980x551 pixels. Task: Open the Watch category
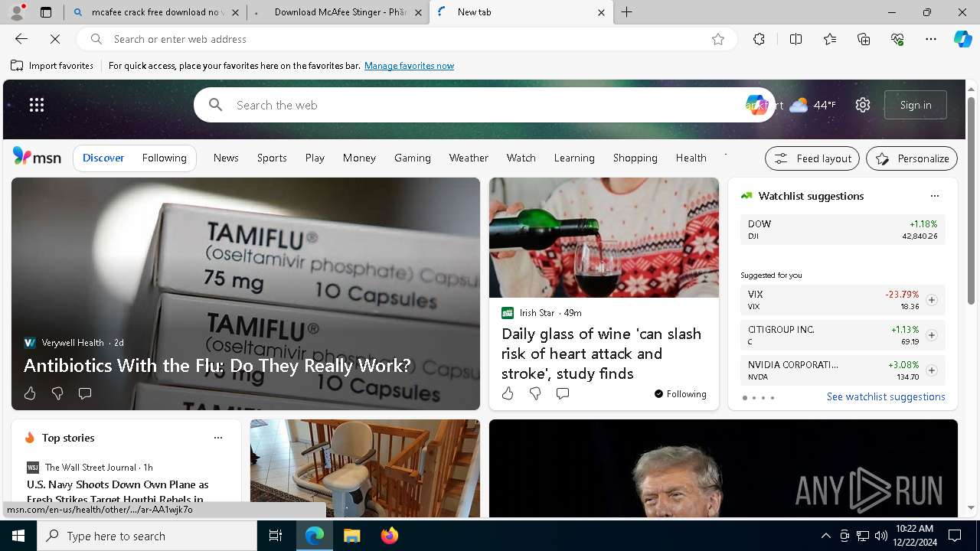(x=521, y=158)
